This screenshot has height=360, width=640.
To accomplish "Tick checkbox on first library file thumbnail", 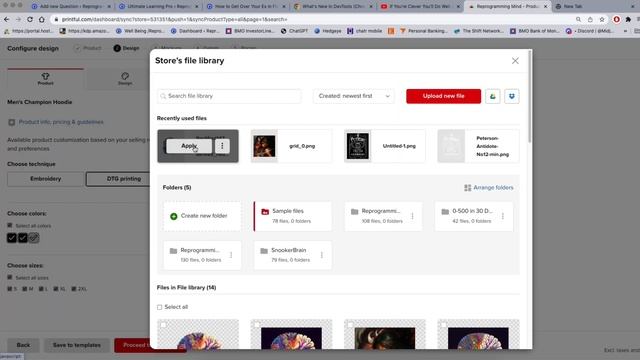I will [x=163, y=325].
